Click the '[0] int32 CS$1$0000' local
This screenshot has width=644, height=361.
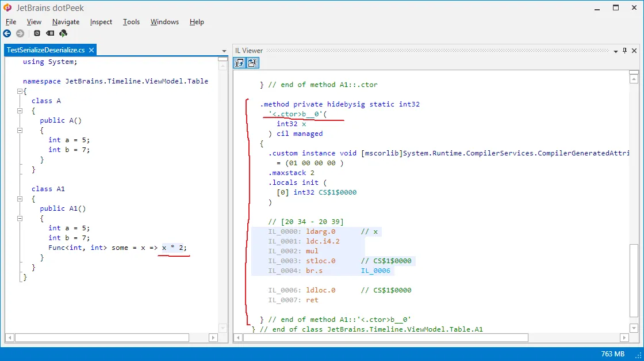pyautogui.click(x=317, y=192)
